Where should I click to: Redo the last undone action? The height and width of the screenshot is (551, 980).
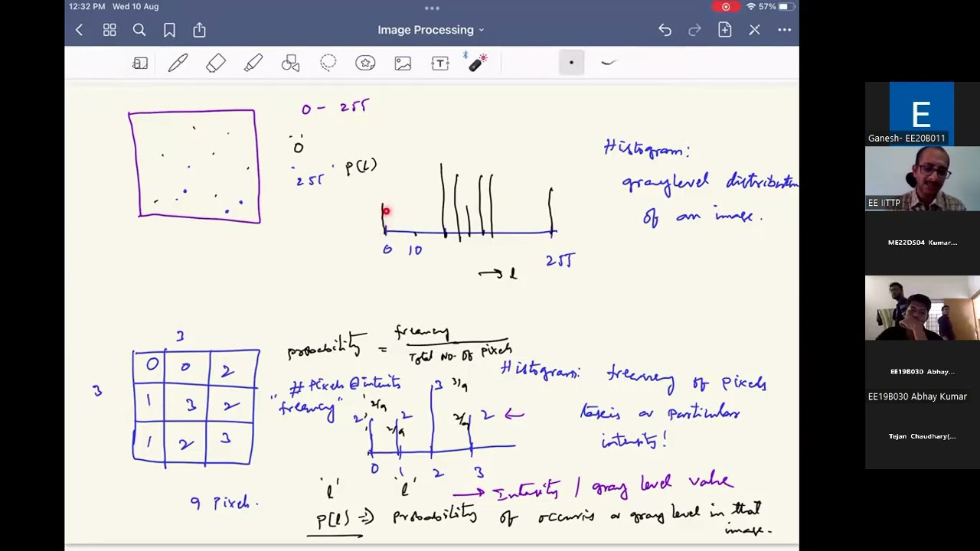[694, 30]
